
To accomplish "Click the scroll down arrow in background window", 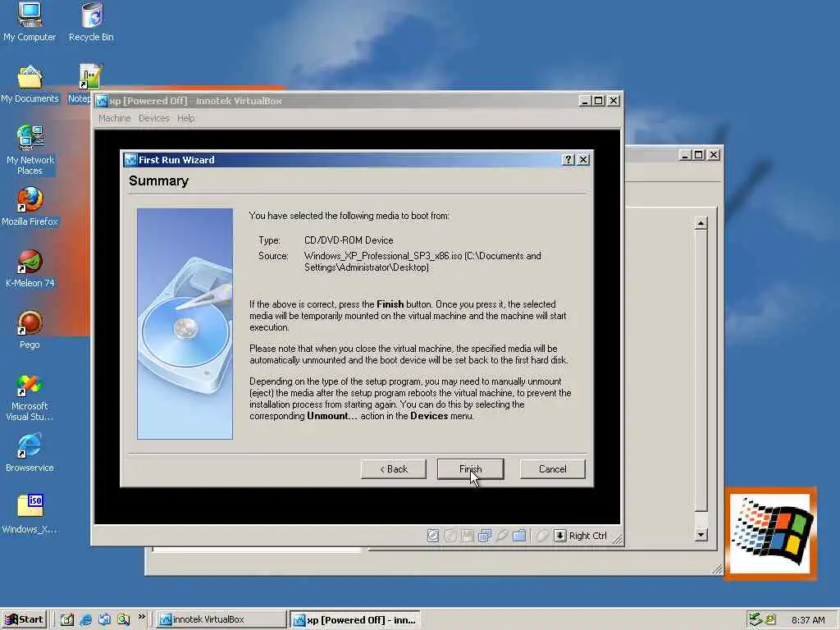I will tap(701, 534).
